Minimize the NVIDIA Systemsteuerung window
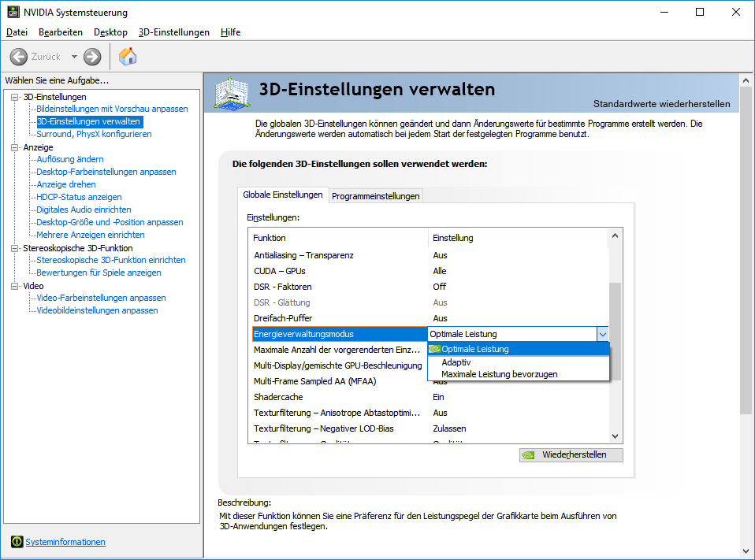 click(x=664, y=12)
